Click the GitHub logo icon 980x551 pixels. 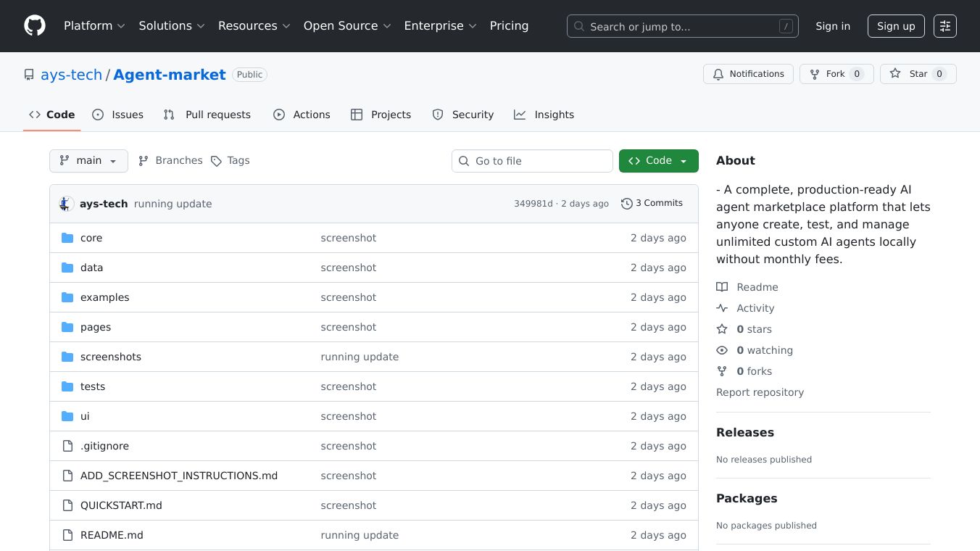point(35,26)
